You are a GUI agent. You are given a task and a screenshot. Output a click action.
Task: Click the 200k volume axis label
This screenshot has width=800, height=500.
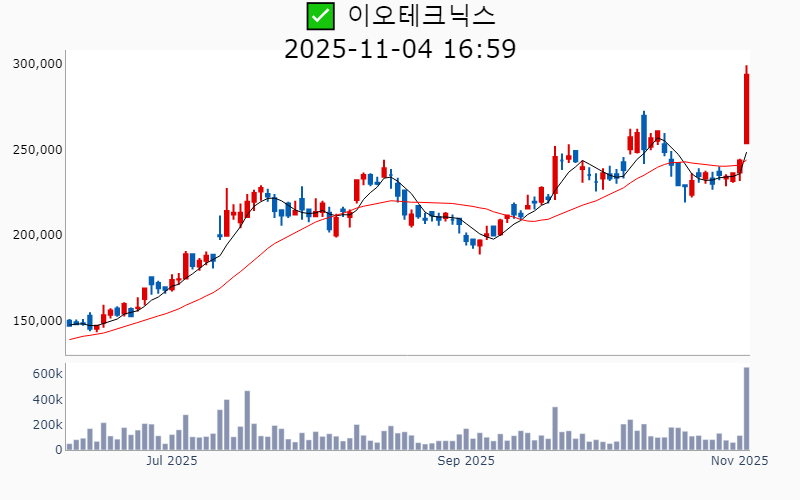[47, 425]
